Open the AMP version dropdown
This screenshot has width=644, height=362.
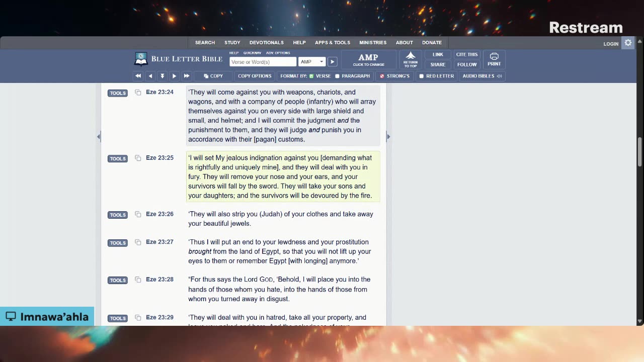click(312, 62)
